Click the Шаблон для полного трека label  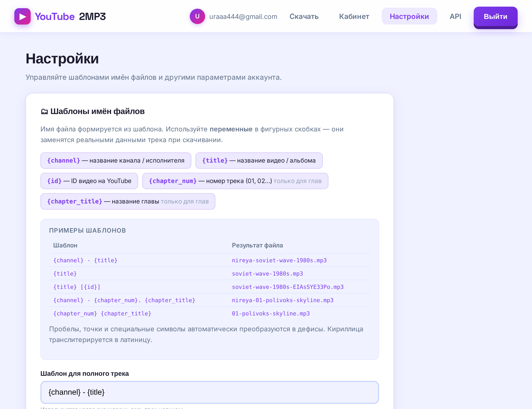[85, 374]
